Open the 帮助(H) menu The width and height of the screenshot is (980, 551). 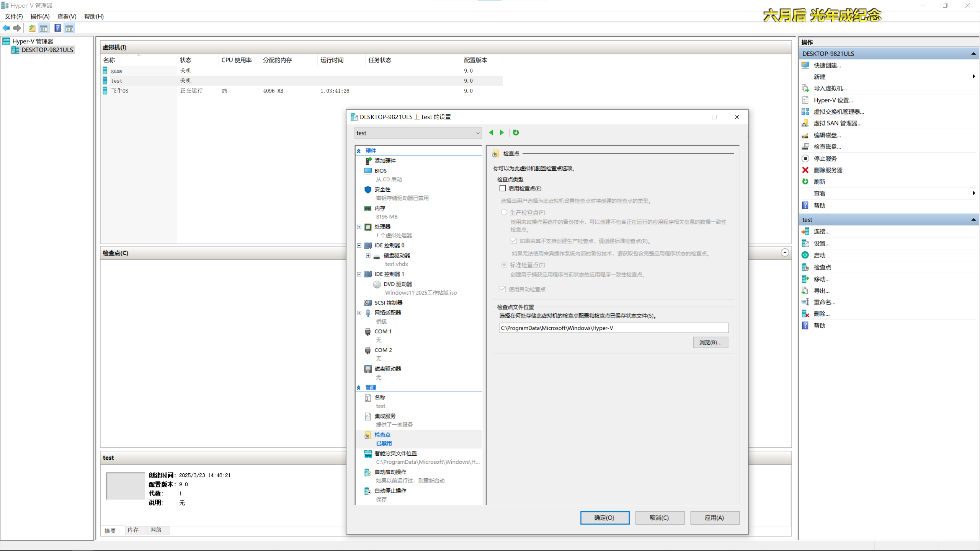pos(94,16)
